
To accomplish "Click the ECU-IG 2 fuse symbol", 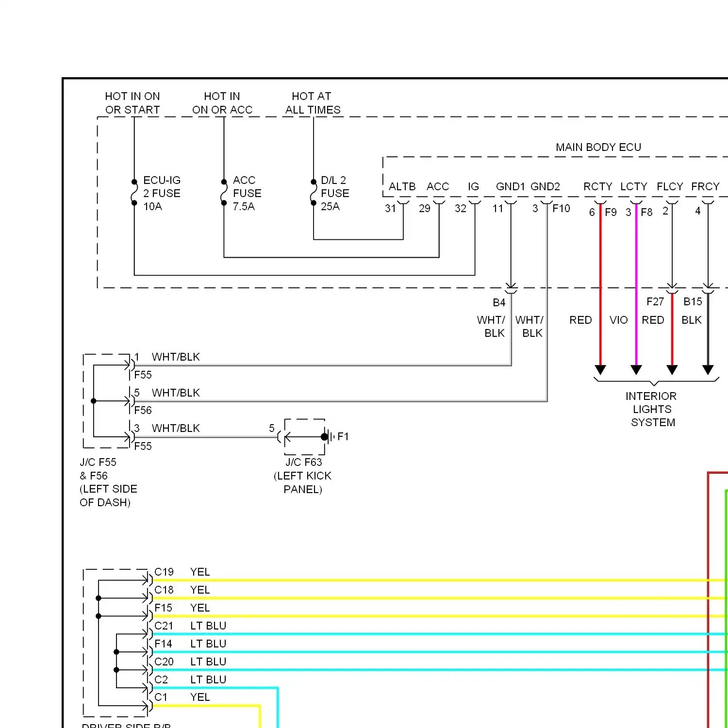I will [x=134, y=193].
